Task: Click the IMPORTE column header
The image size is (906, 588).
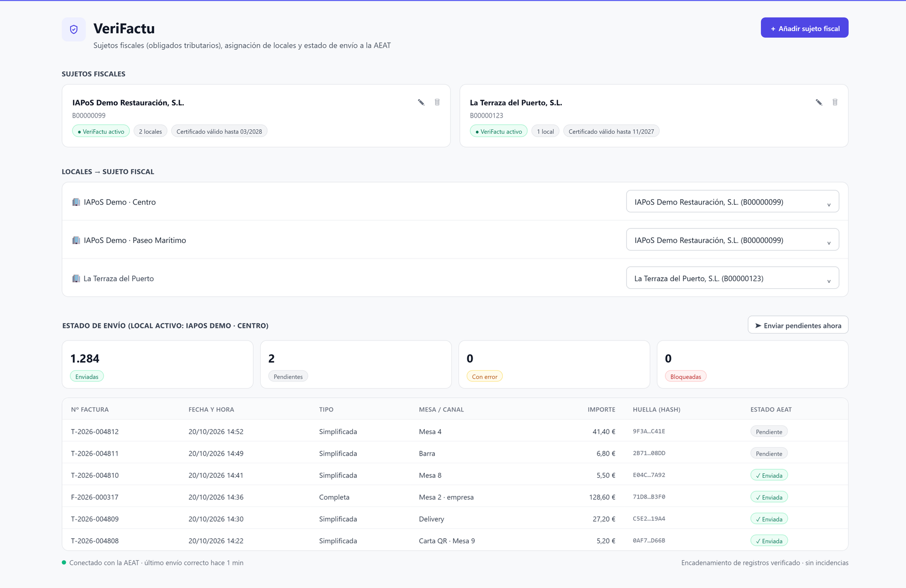Action: 601,409
